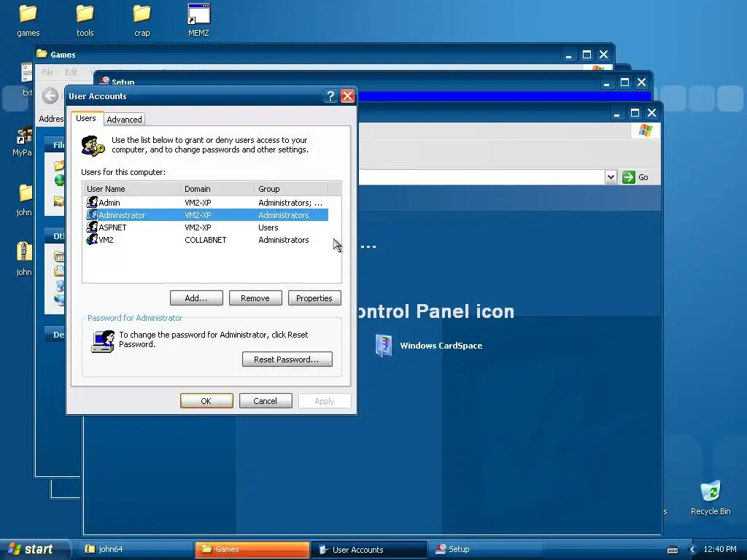747x560 pixels.
Task: Select the Users tab
Action: pyautogui.click(x=86, y=118)
